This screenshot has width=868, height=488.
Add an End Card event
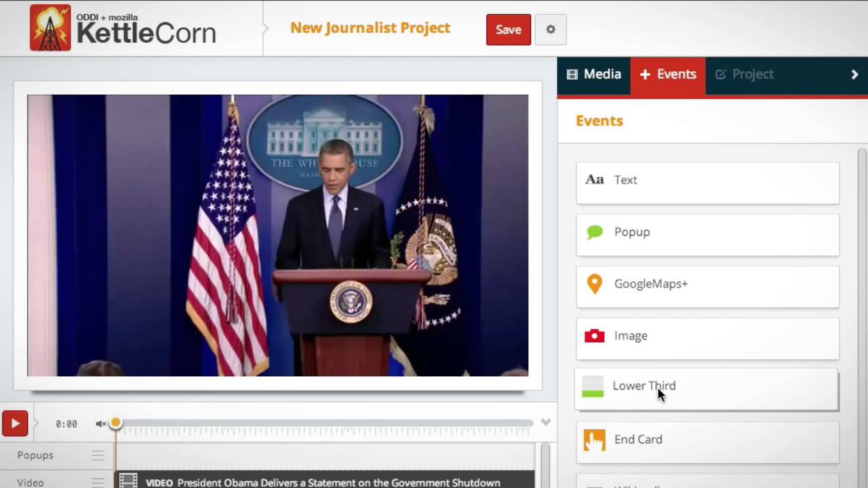(x=707, y=441)
